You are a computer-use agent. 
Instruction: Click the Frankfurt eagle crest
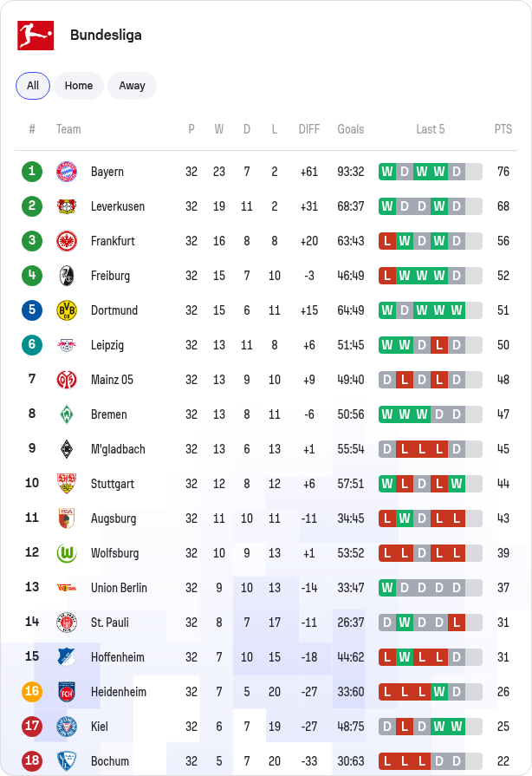point(67,241)
